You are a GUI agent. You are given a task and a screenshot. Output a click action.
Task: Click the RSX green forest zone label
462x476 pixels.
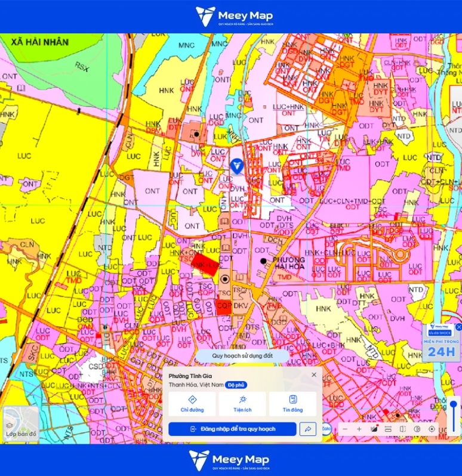click(x=82, y=67)
